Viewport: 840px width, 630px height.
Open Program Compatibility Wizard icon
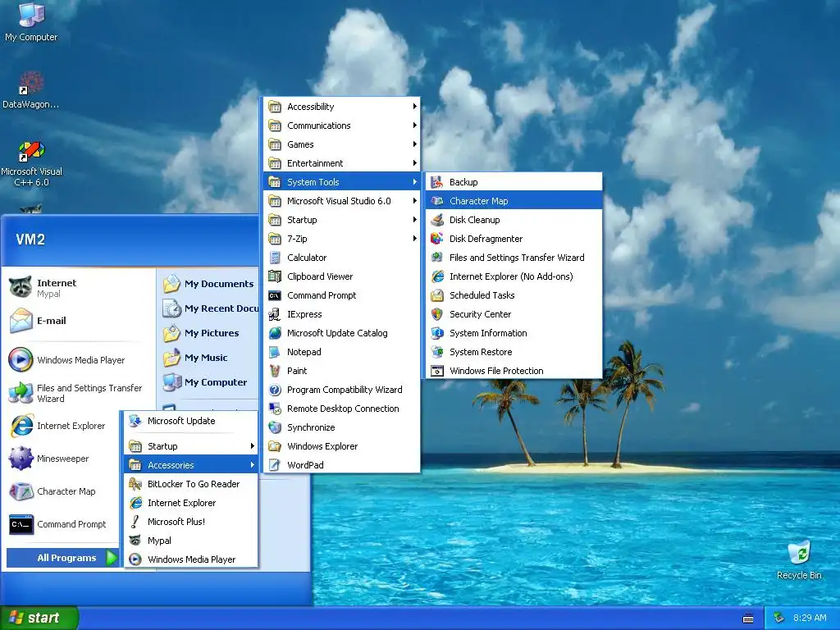pos(275,390)
